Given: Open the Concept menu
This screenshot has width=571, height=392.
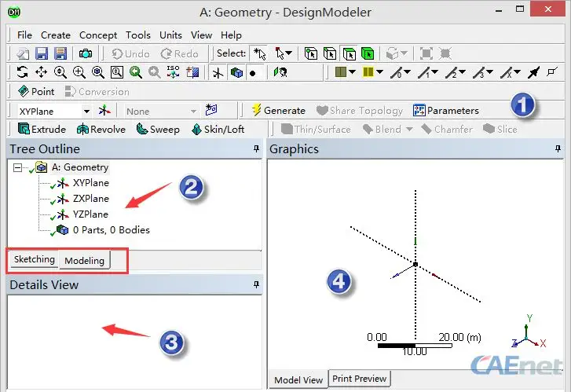Looking at the screenshot, I should pos(98,35).
